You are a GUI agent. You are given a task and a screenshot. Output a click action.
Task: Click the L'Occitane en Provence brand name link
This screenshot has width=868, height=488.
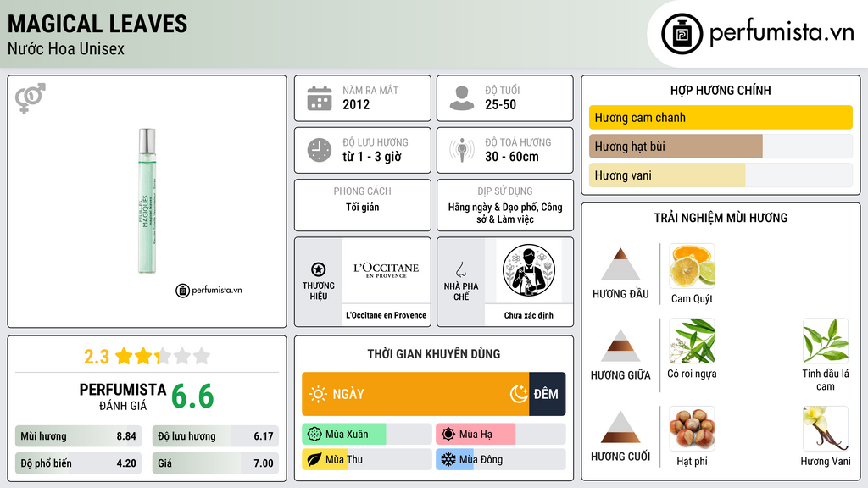[387, 315]
